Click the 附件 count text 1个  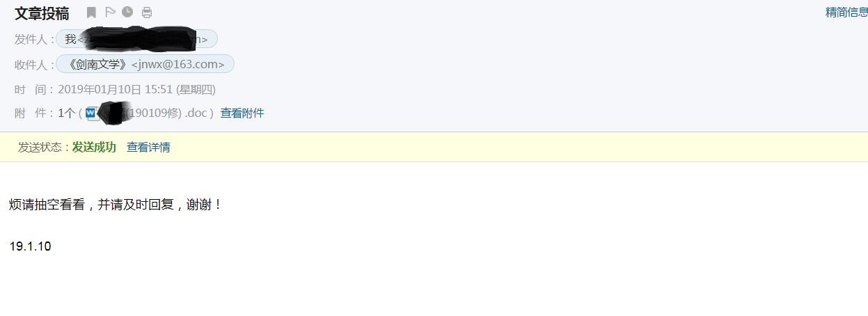tap(67, 113)
